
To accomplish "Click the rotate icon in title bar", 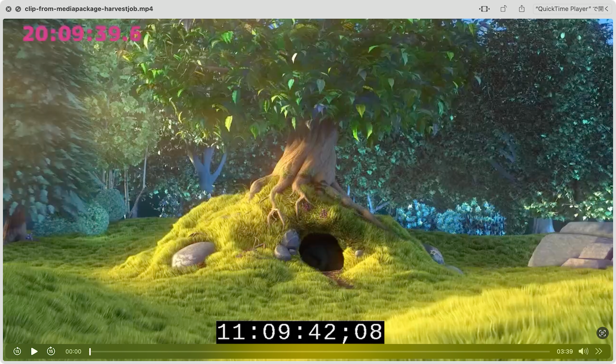I will [503, 9].
